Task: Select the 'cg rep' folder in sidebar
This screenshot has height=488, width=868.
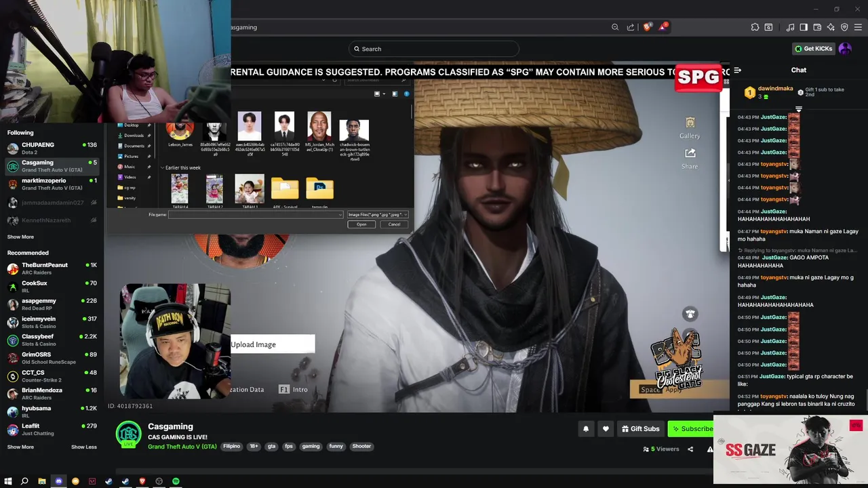Action: 129,188
